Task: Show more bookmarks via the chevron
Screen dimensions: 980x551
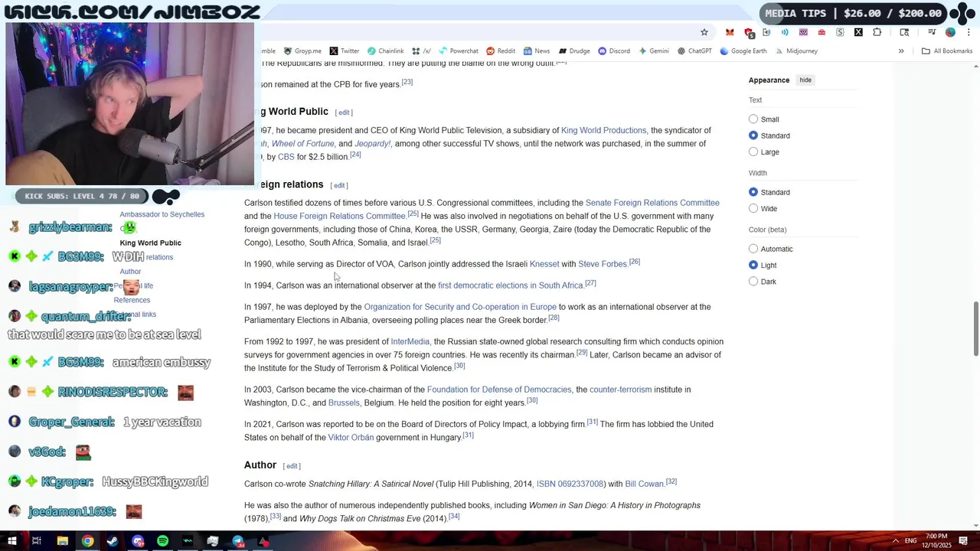Action: click(x=901, y=51)
